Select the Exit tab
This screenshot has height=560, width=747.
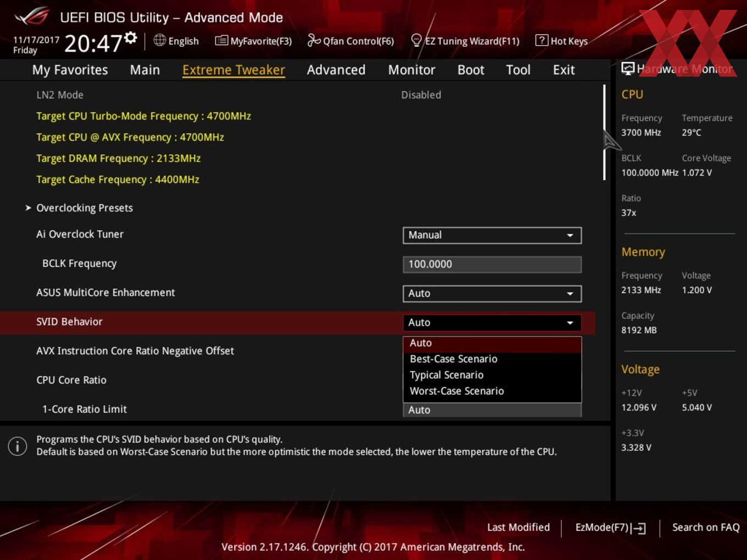pos(564,70)
